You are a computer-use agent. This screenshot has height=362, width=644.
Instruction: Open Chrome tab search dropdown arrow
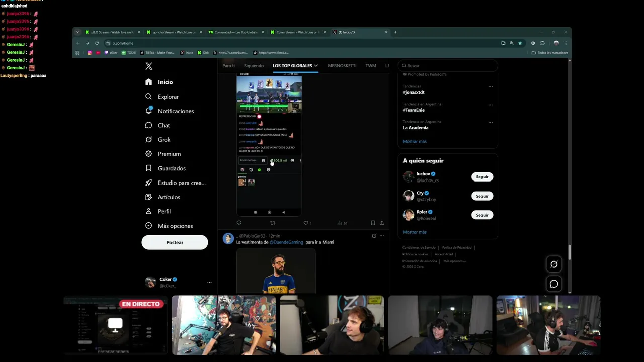point(77,32)
